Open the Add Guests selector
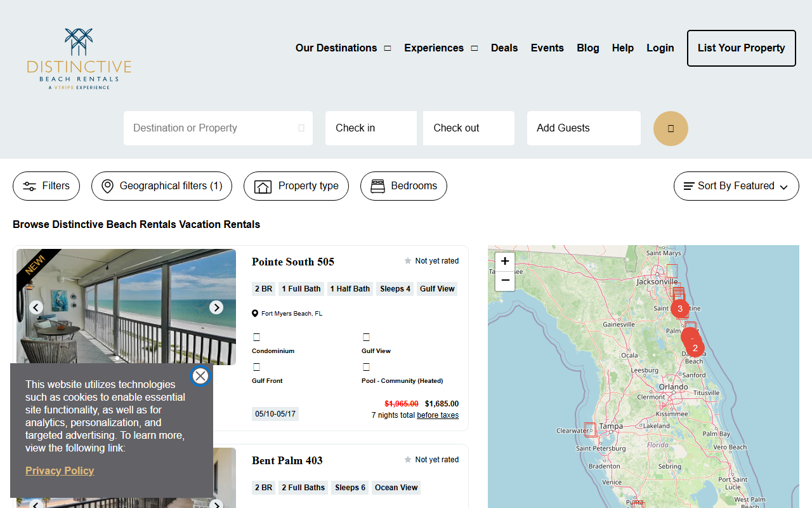The width and height of the screenshot is (812, 508). [x=584, y=128]
